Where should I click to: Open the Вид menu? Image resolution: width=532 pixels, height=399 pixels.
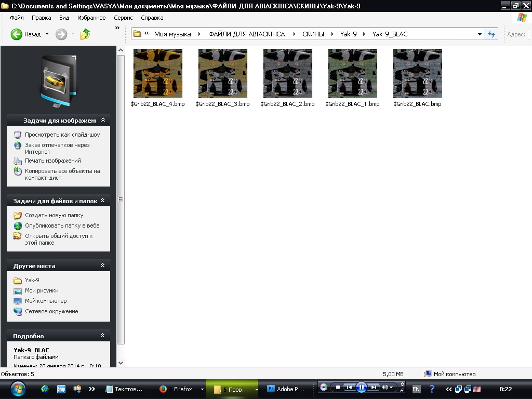pyautogui.click(x=64, y=18)
